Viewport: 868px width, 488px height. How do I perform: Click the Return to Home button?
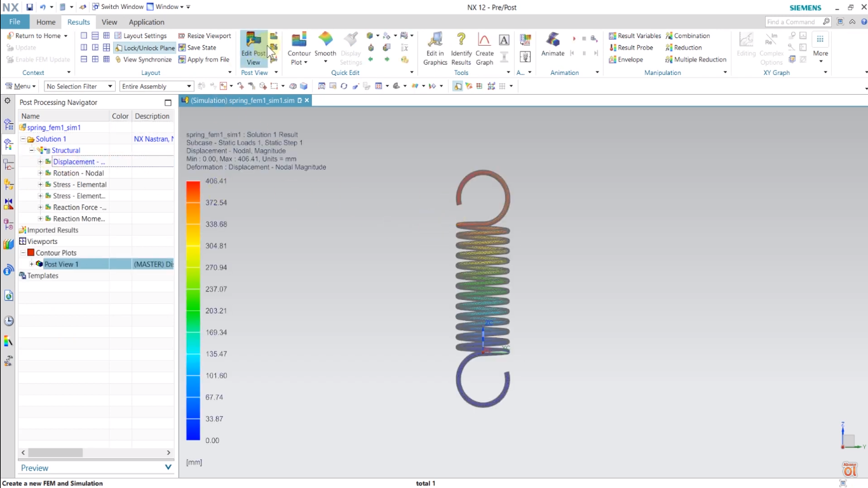[x=37, y=36]
